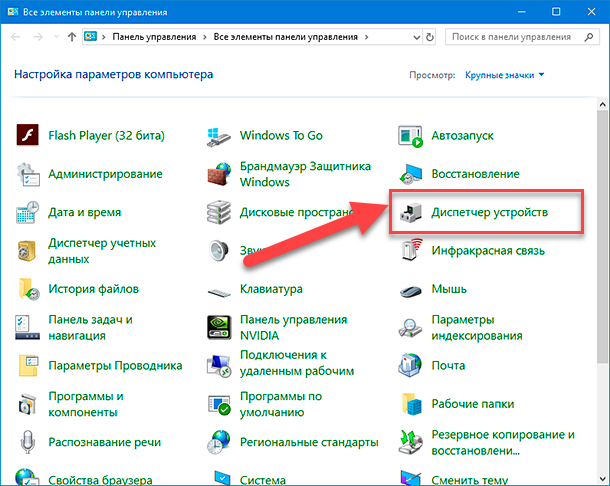This screenshot has width=610, height=486.
Task: Click the Дисковые пространства drives icon
Action: pyautogui.click(x=219, y=212)
